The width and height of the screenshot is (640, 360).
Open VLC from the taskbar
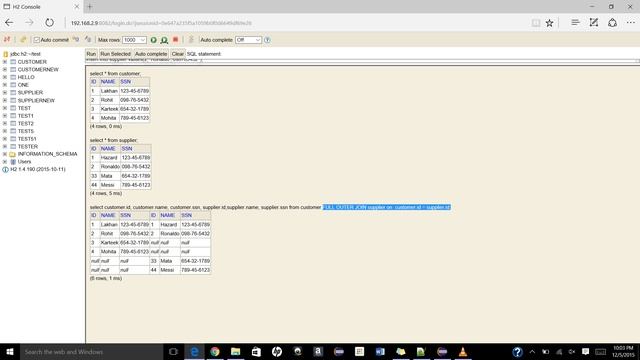pyautogui.click(x=463, y=351)
